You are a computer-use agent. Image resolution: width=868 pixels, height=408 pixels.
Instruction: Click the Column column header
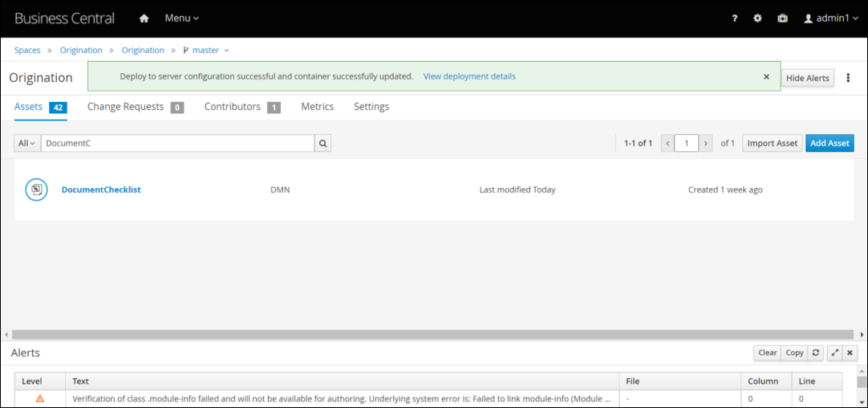765,381
